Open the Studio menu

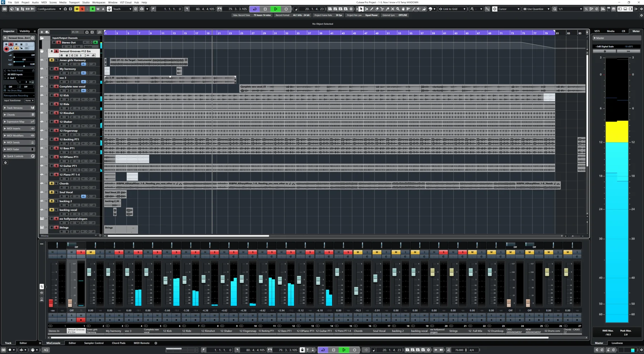point(86,2)
